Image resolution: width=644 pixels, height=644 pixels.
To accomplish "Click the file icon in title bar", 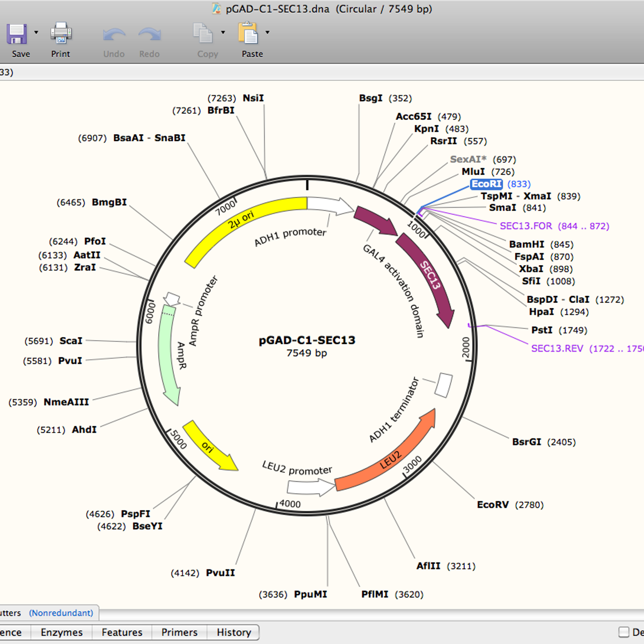I will 216,9.
